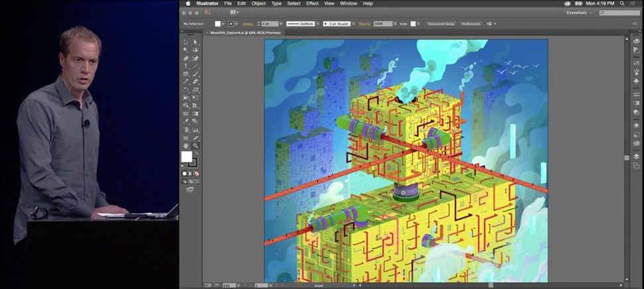Open the Brushes panel icon

click(636, 71)
